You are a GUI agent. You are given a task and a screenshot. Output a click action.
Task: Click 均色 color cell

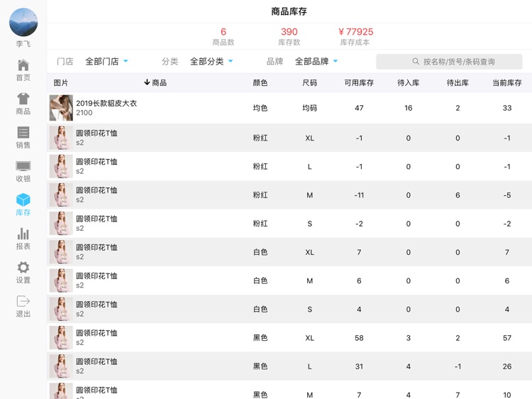(260, 108)
